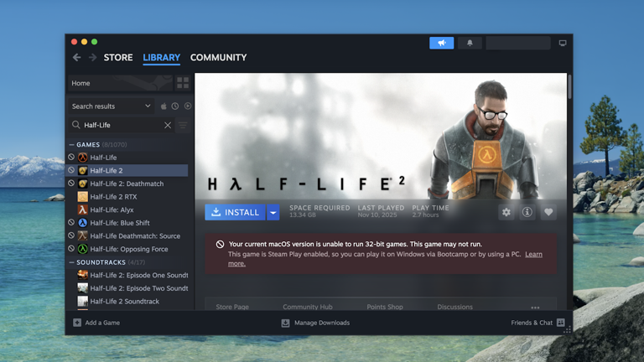
Task: Open the COMMUNITY tab
Action: (218, 58)
